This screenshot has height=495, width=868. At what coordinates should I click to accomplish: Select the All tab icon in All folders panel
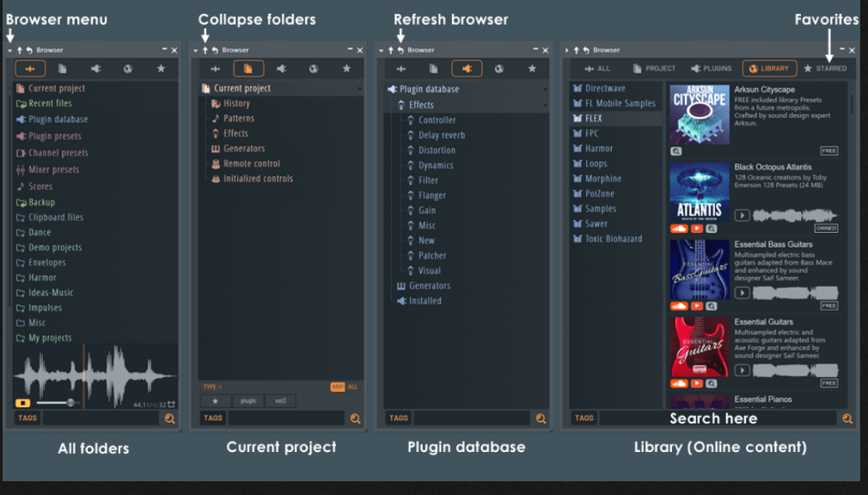click(30, 69)
